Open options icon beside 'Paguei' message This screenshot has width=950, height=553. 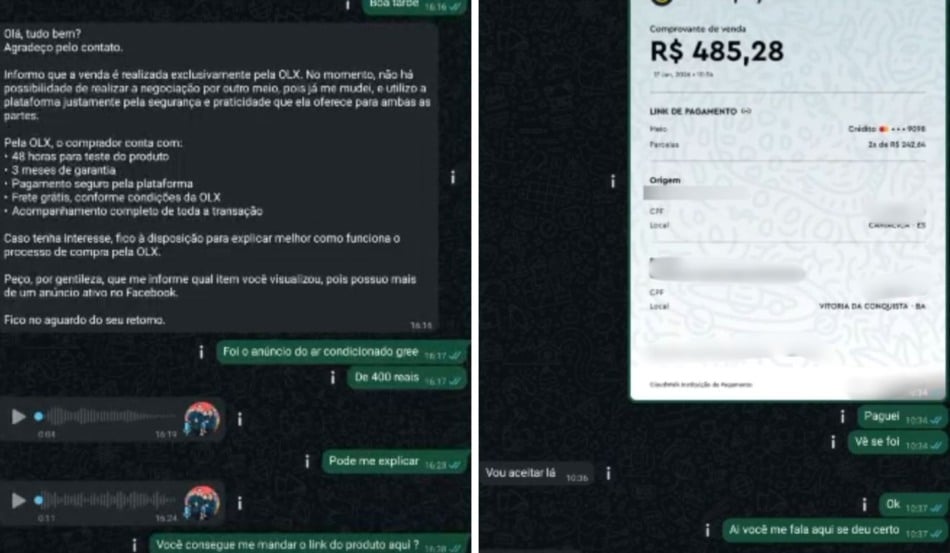(x=842, y=416)
